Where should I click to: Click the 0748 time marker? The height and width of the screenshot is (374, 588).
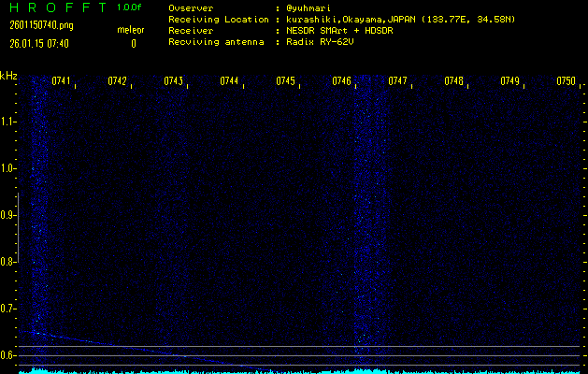click(x=453, y=80)
